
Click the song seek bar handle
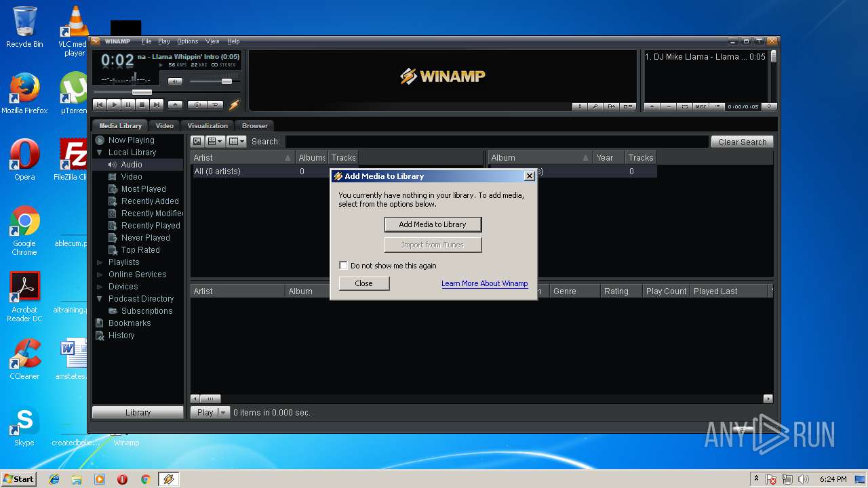coord(142,92)
